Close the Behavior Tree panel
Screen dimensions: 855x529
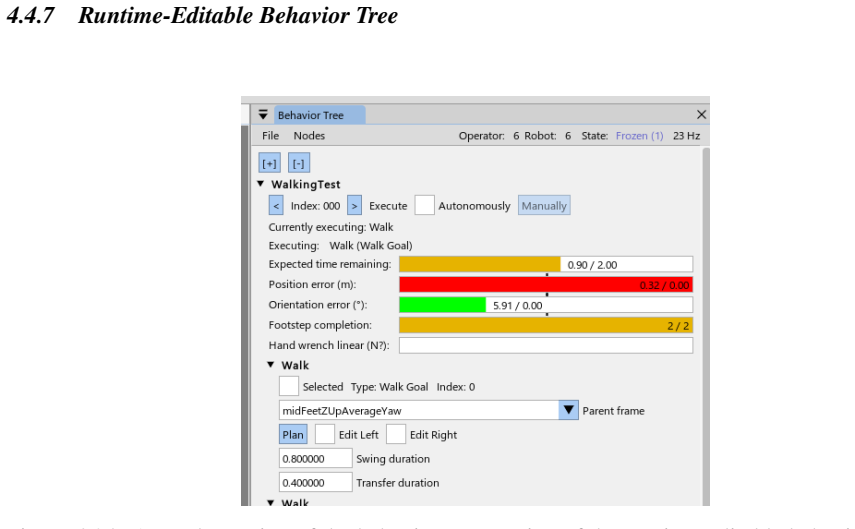(x=701, y=115)
